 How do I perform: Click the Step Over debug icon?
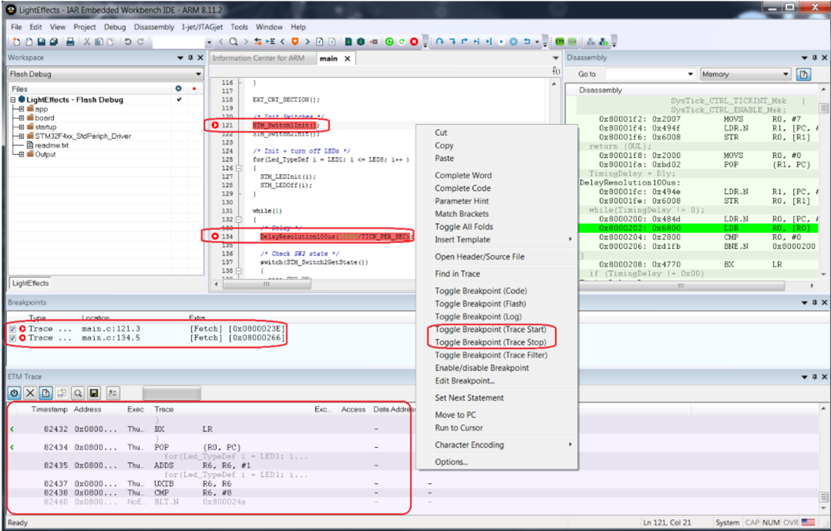pyautogui.click(x=440, y=41)
